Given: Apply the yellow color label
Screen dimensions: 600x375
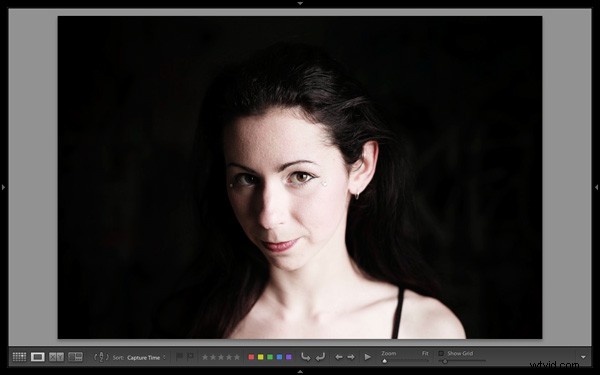Looking at the screenshot, I should coord(261,357).
